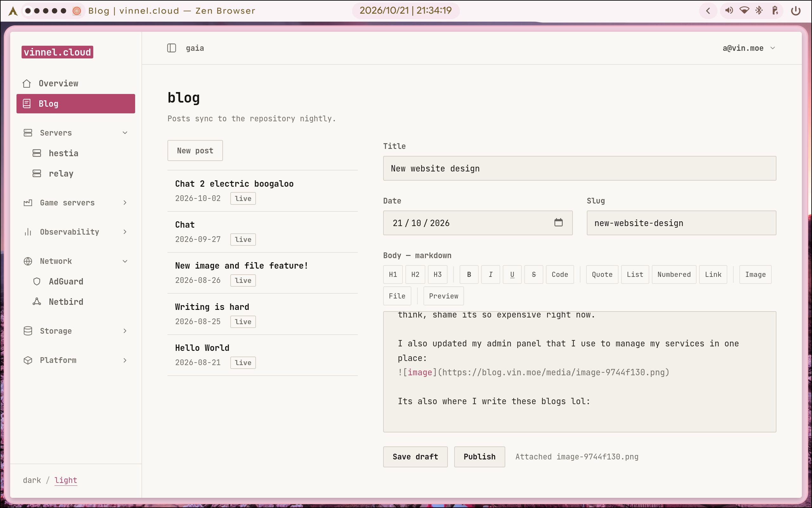Toggle the sidebar panel icon next to gaia
812x508 pixels.
pos(172,48)
